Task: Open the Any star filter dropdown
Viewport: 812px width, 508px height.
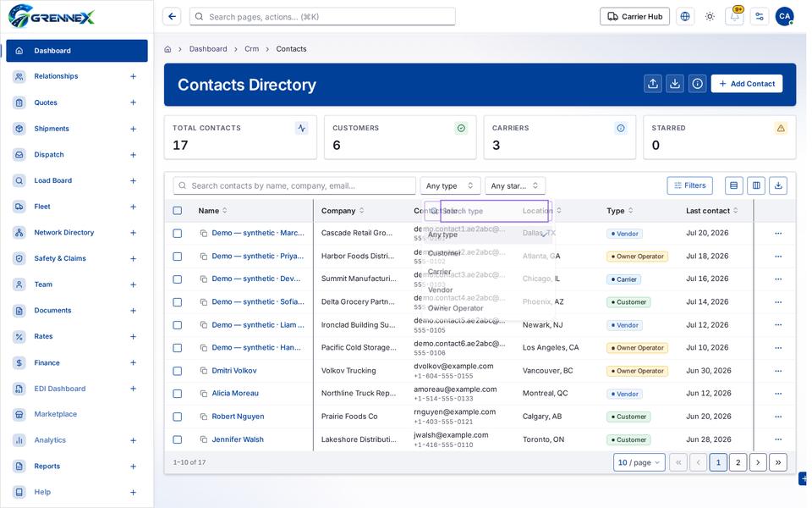Action: pyautogui.click(x=515, y=185)
